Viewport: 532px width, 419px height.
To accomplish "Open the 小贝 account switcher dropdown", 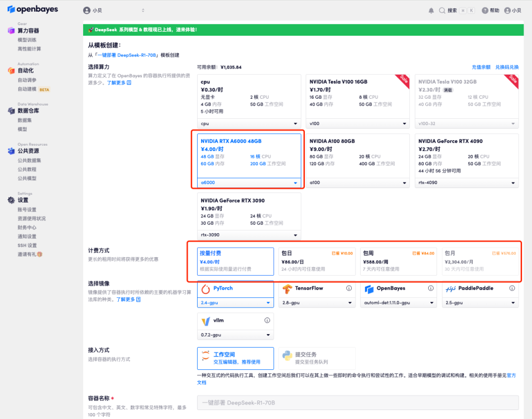I will pyautogui.click(x=114, y=11).
